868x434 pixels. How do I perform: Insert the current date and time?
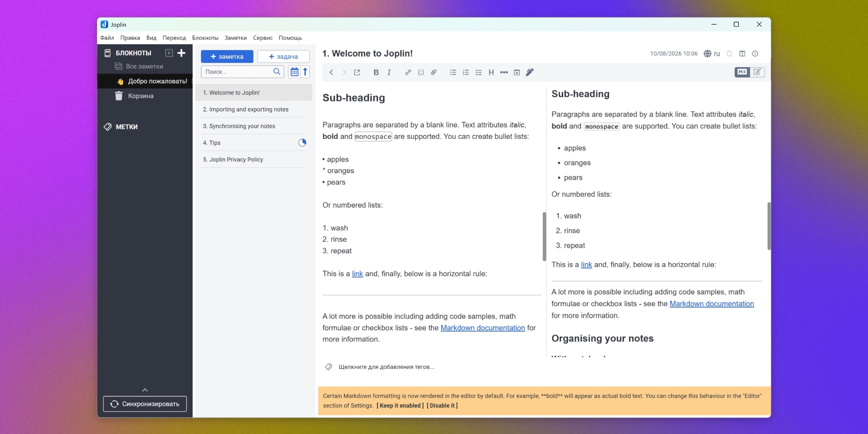(517, 72)
